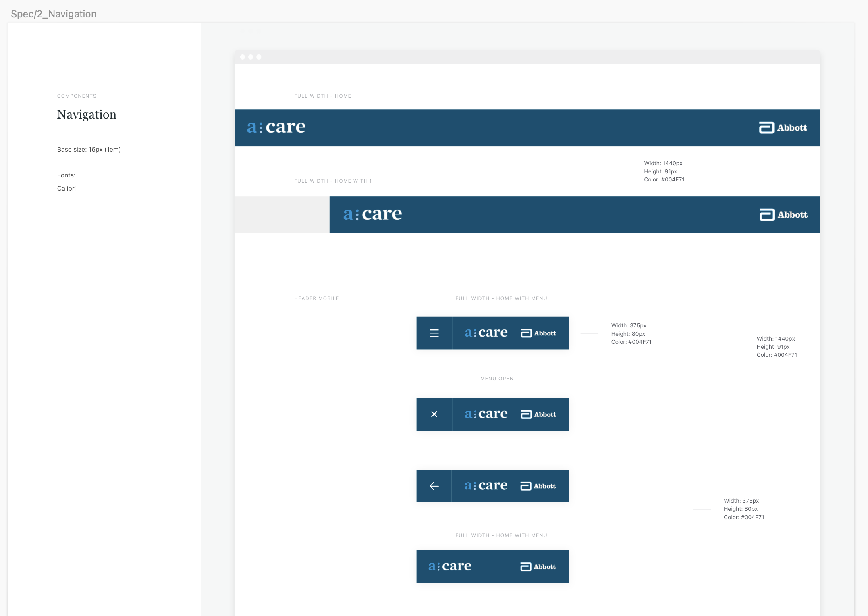
Task: Select the Navigation heading text
Action: point(87,114)
